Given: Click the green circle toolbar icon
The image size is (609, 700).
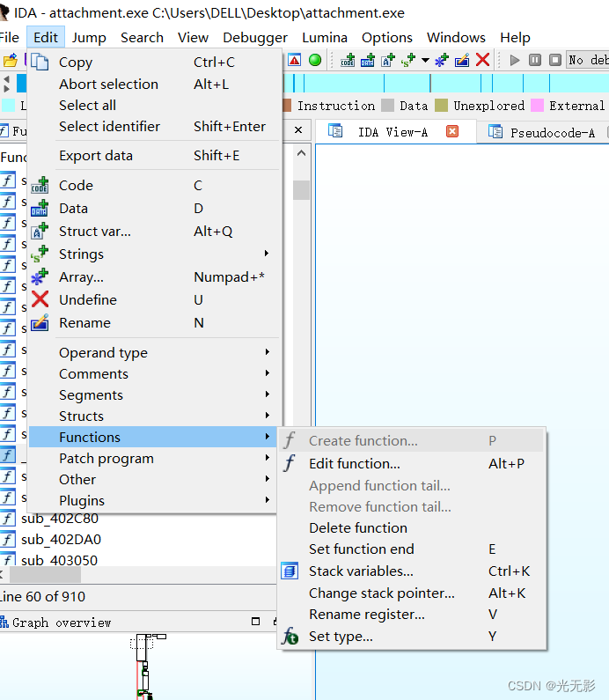Looking at the screenshot, I should tap(315, 60).
